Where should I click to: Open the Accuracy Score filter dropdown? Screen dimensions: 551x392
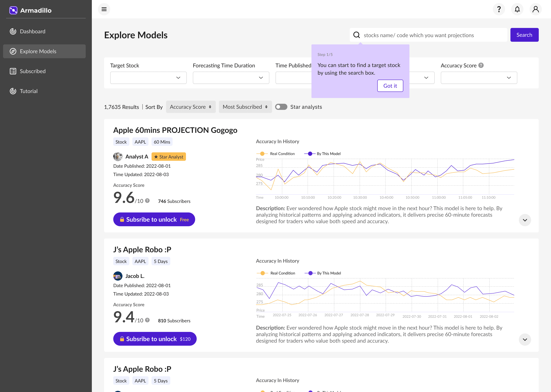click(479, 78)
